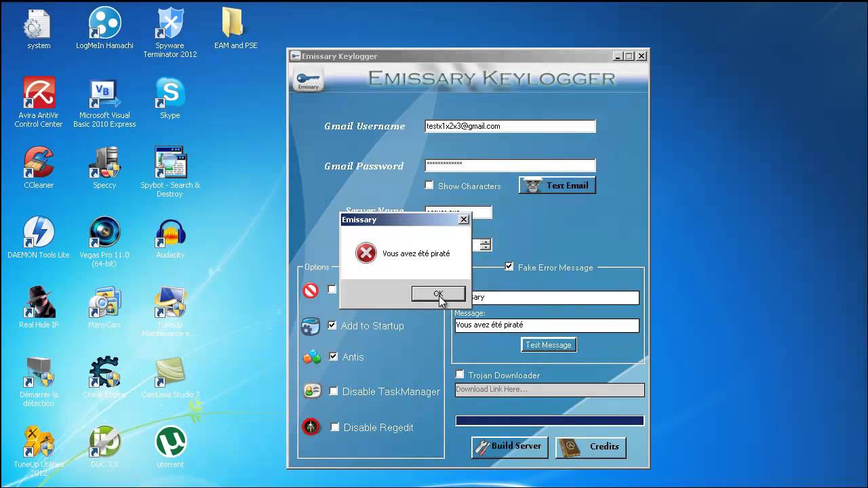This screenshot has height=488, width=868.
Task: Launch Spybot - Search & Destroy
Action: (170, 172)
